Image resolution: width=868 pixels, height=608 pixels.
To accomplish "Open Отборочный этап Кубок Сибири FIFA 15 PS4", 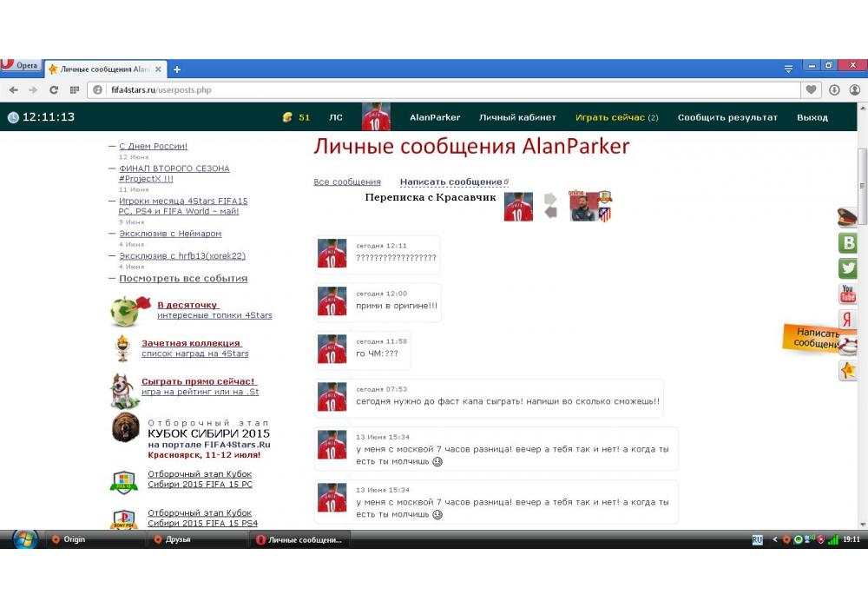I will (x=202, y=518).
